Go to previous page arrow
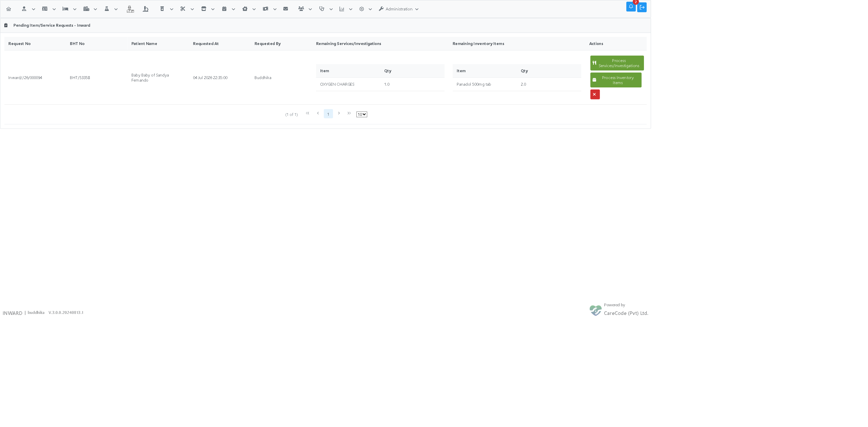This screenshot has height=427, width=868. pyautogui.click(x=318, y=113)
